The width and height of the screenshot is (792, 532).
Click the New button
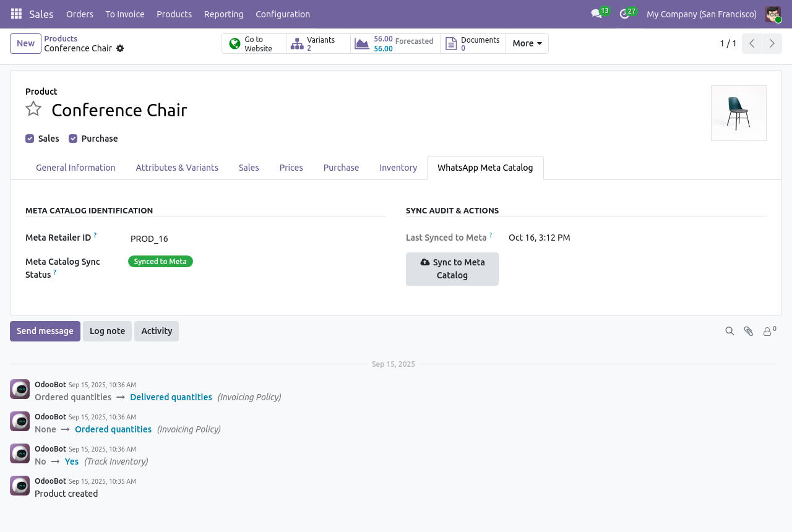[x=25, y=43]
